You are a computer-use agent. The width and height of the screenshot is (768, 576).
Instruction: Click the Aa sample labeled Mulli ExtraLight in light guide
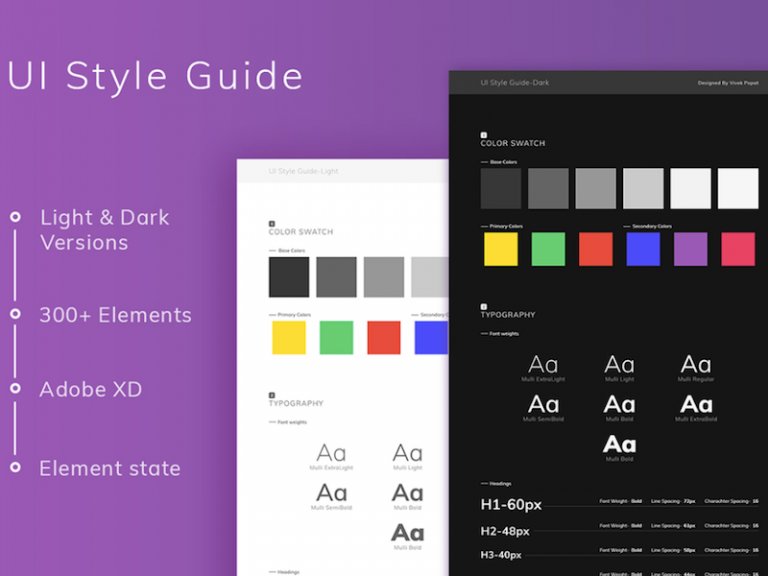331,453
